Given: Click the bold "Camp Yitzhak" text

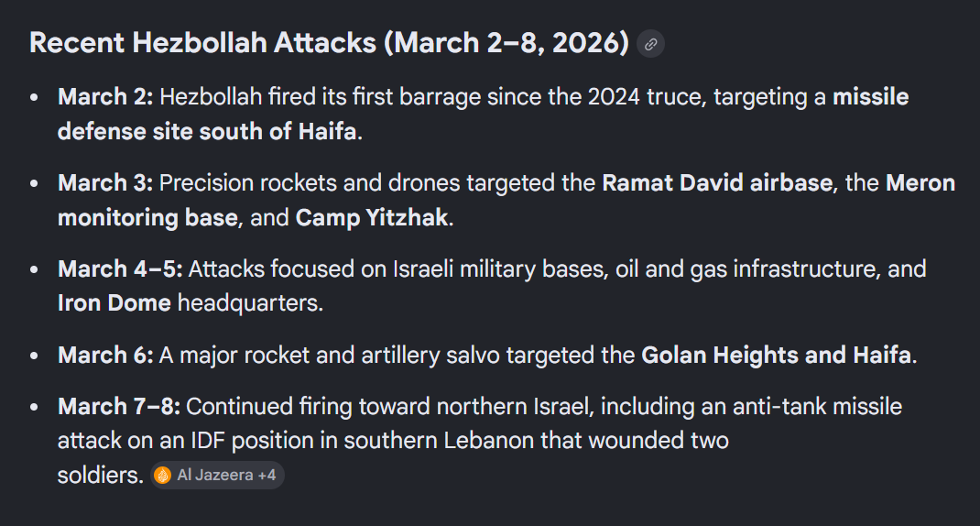Looking at the screenshot, I should pos(372,218).
